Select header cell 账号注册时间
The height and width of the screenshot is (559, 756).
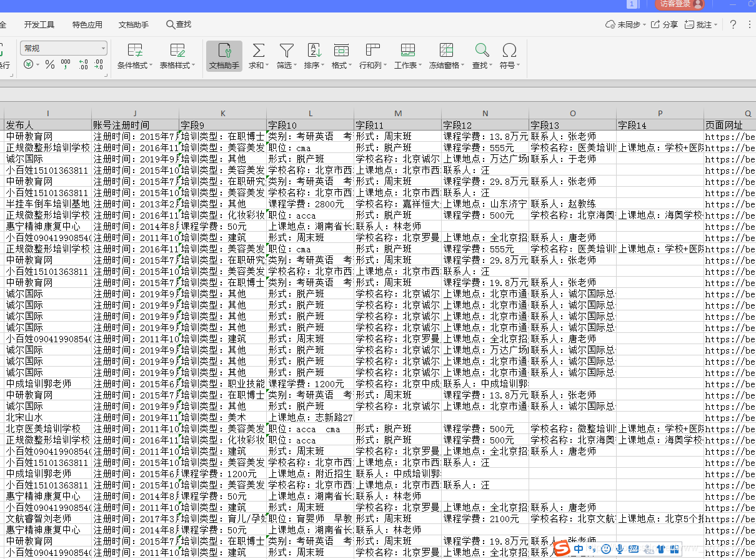click(x=136, y=125)
